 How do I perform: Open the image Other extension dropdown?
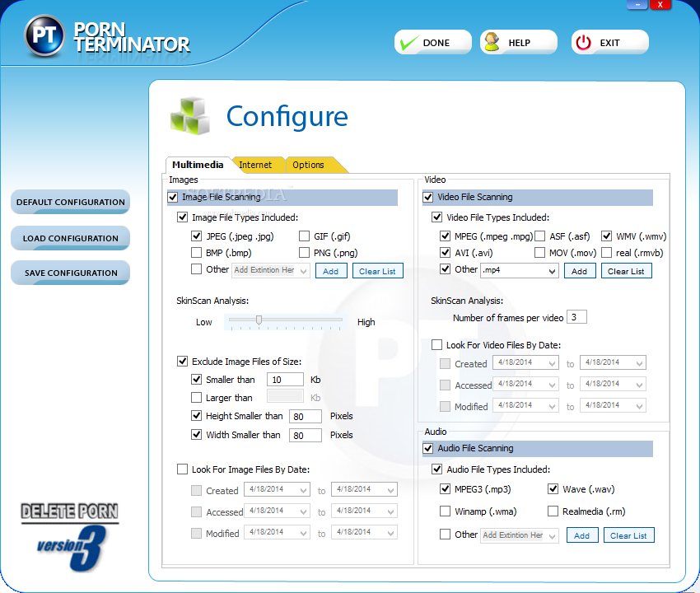point(304,271)
